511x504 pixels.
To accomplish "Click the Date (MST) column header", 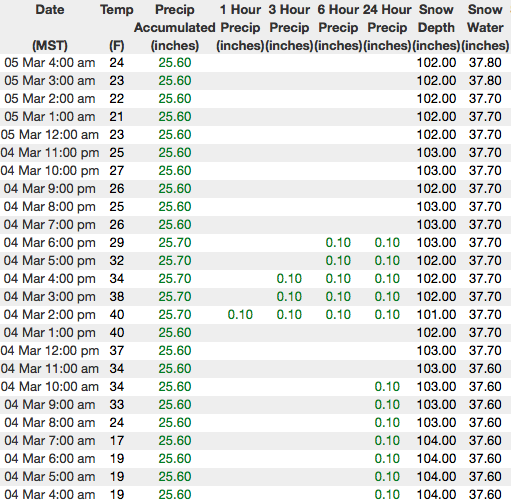I will click(x=50, y=27).
